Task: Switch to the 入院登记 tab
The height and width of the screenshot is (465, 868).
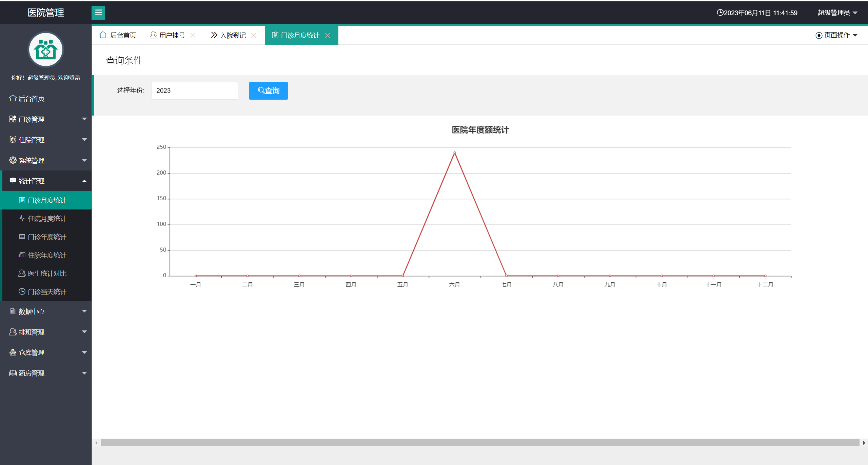Action: pos(229,35)
